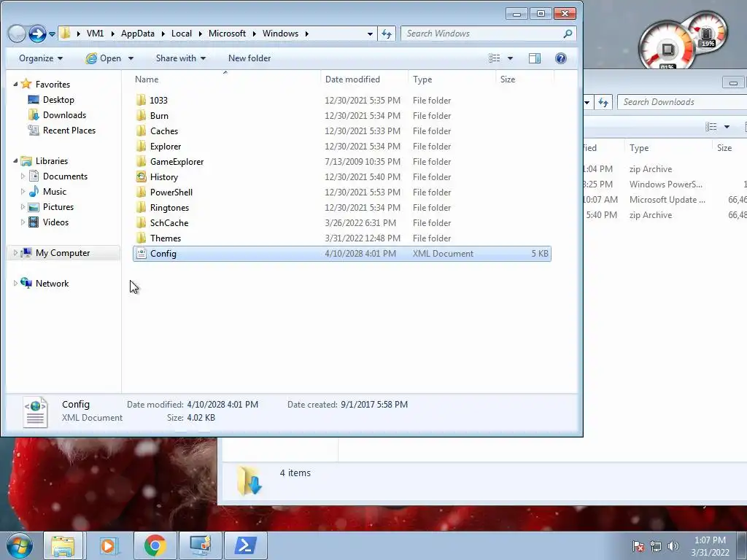Launch Windows Media Player from taskbar
The width and height of the screenshot is (747, 560).
click(109, 545)
